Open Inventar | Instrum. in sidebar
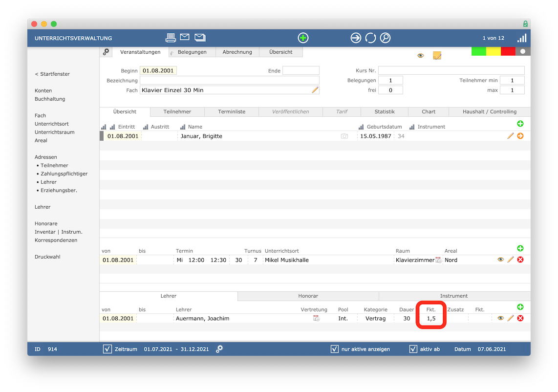The height and width of the screenshot is (392, 558). coord(58,232)
